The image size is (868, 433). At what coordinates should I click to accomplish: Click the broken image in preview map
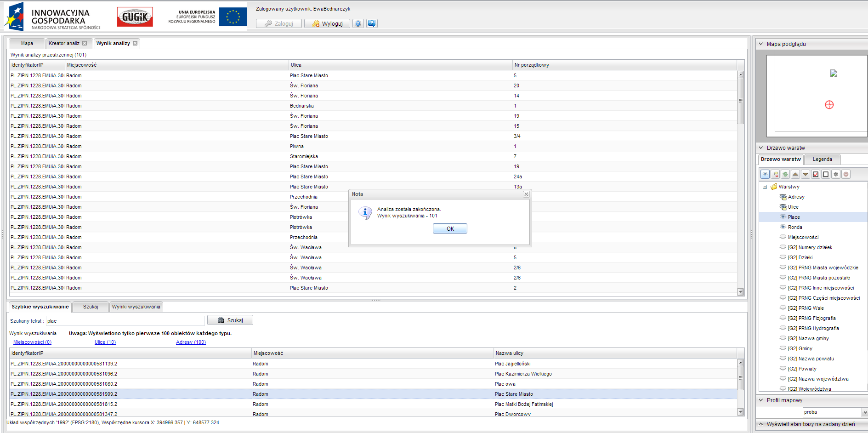pos(834,73)
